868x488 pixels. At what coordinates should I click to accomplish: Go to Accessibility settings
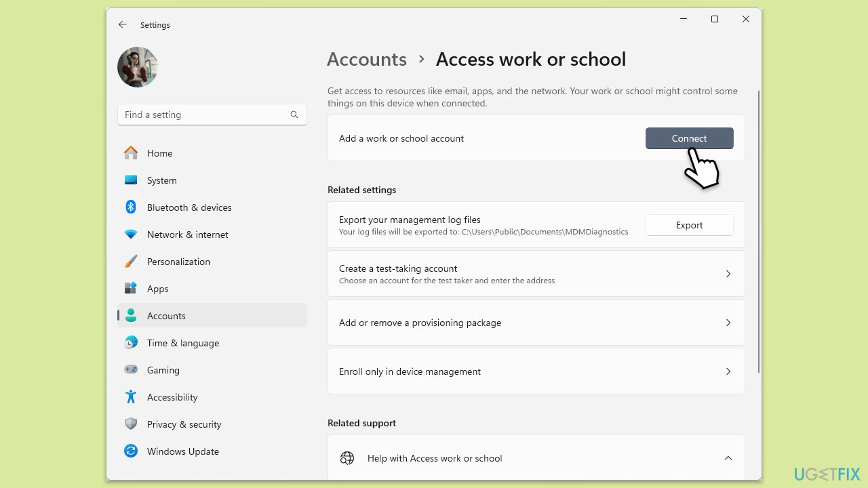pos(212,397)
